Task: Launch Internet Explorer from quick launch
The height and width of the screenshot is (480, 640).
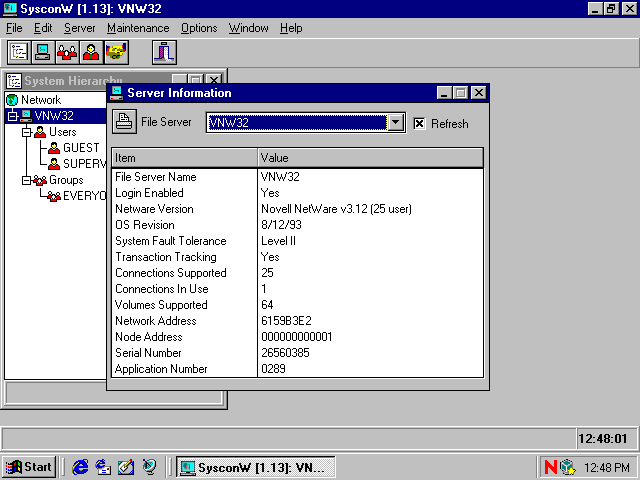Action: 80,467
